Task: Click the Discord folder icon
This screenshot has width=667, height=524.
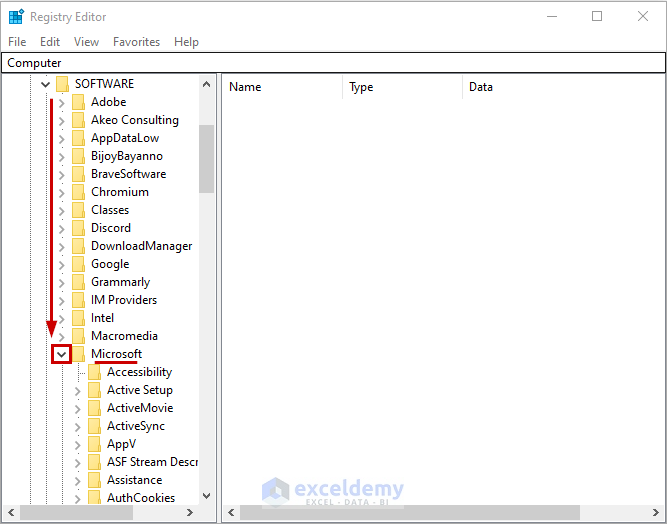Action: (x=78, y=228)
